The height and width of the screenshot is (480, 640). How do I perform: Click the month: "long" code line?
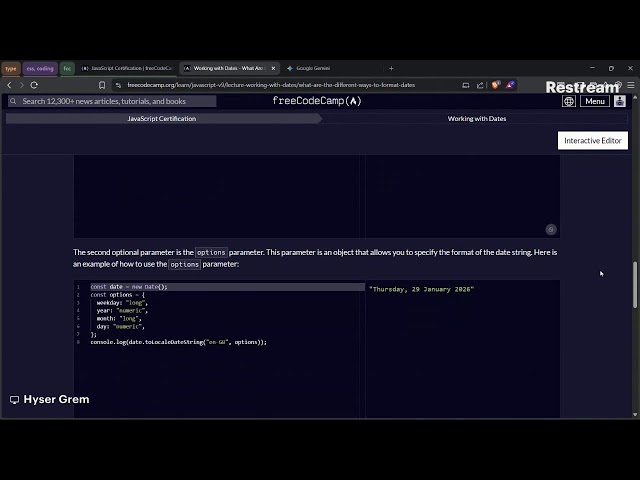coord(119,318)
